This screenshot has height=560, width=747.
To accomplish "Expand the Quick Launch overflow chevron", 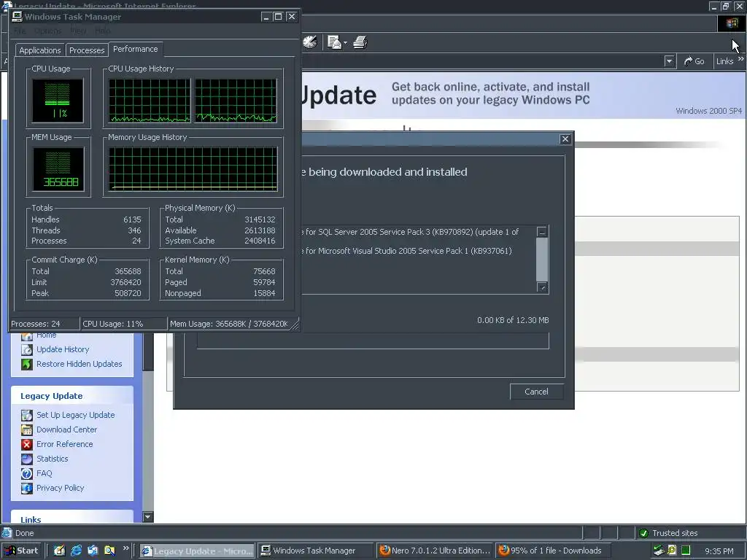I will tap(125, 548).
